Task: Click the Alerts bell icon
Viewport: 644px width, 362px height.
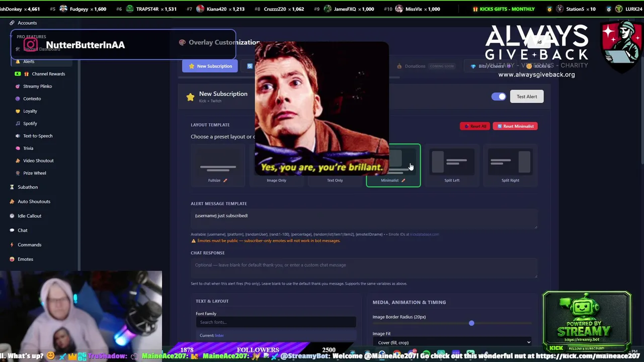Action: pos(18,61)
